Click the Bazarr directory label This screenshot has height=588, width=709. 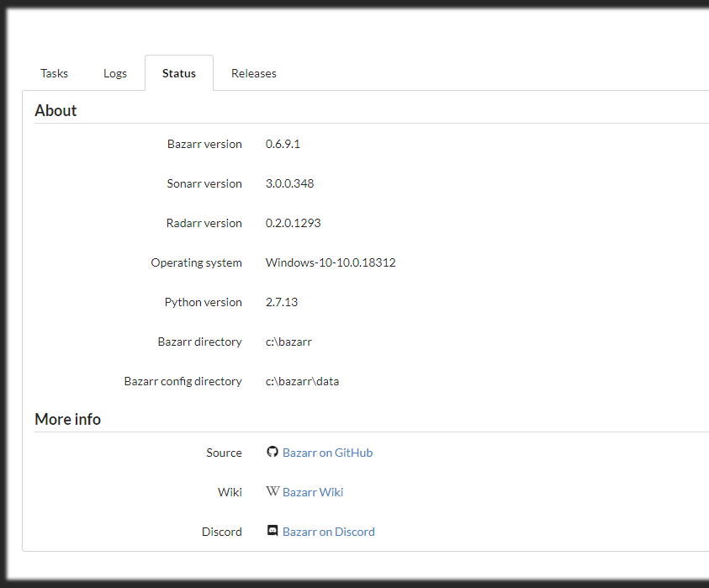click(x=200, y=342)
